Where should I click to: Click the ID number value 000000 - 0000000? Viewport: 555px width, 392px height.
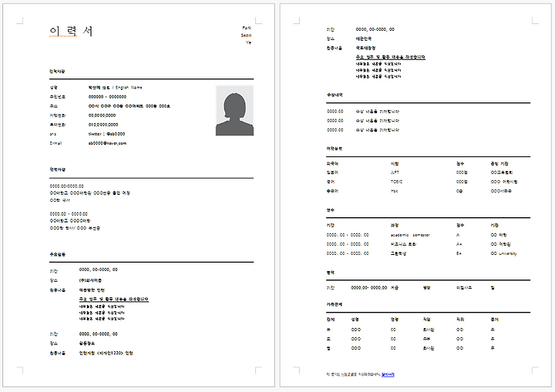point(107,96)
